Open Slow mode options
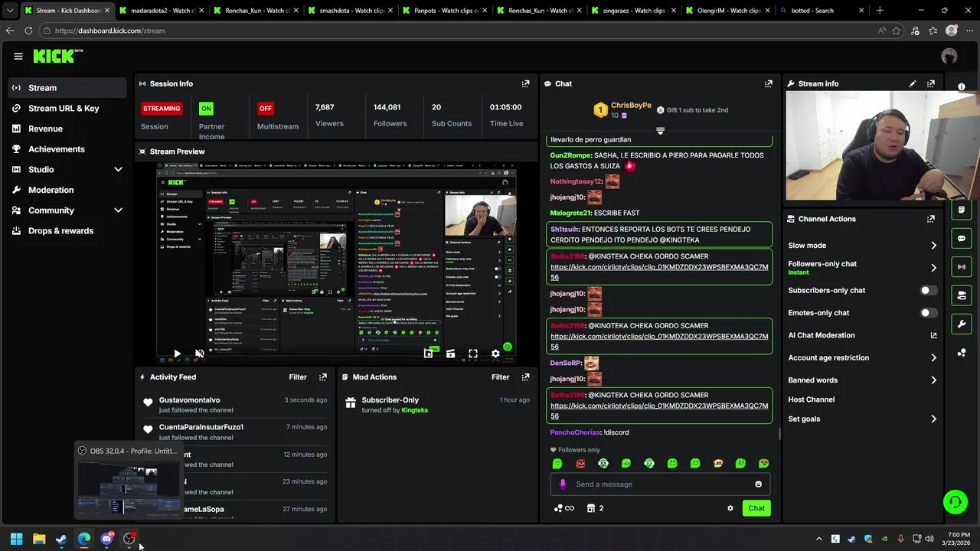980x551 pixels. pos(862,246)
